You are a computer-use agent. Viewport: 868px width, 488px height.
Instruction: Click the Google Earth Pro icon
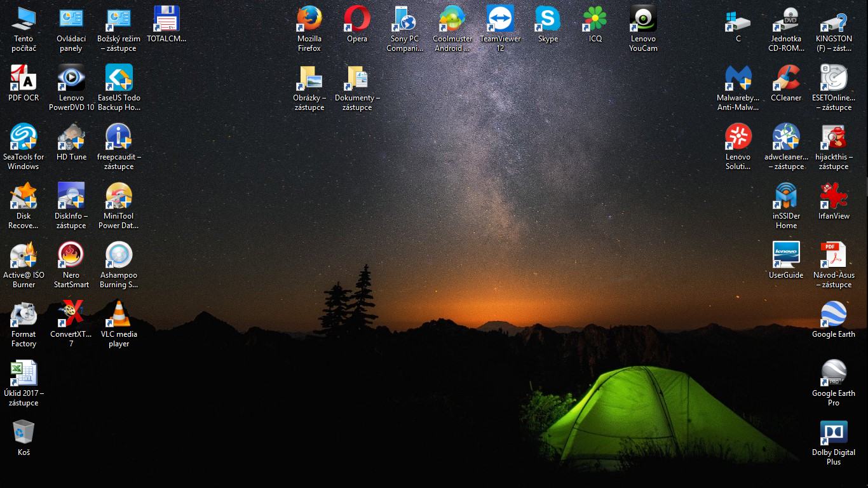pos(834,374)
